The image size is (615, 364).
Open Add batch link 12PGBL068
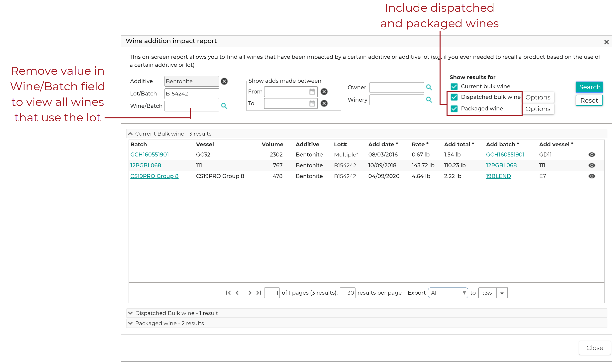point(501,165)
